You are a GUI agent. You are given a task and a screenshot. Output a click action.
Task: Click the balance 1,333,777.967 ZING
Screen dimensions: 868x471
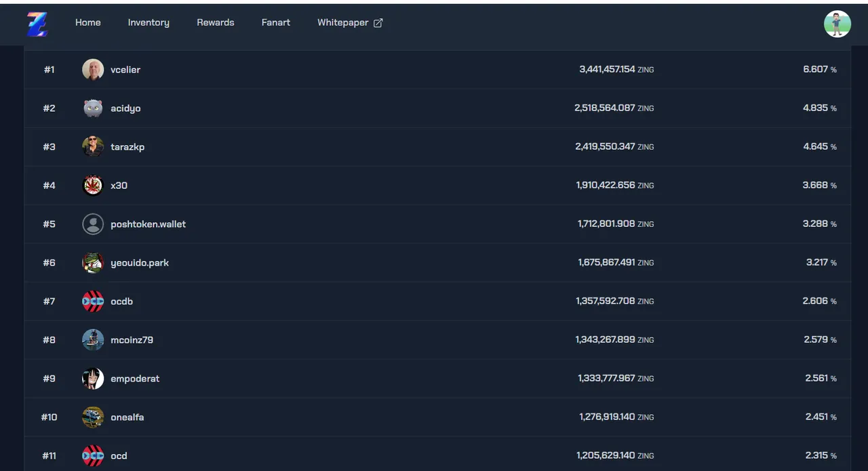[x=616, y=378]
